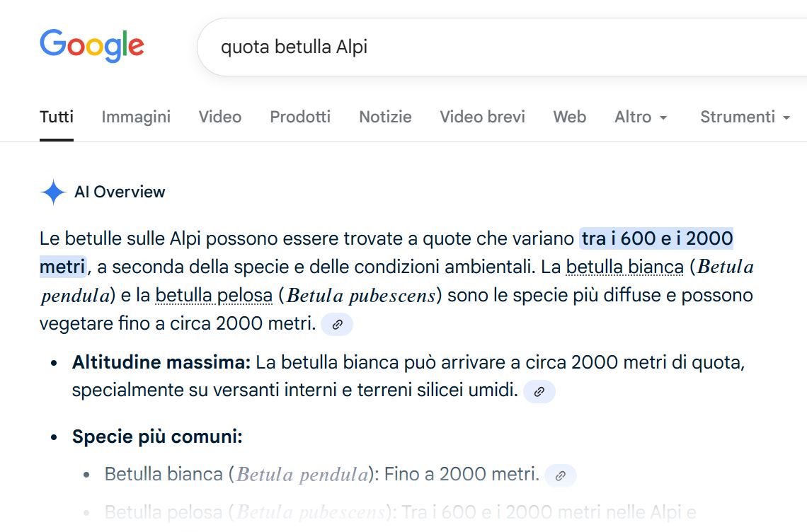Expand the Altro dropdown

(x=641, y=117)
